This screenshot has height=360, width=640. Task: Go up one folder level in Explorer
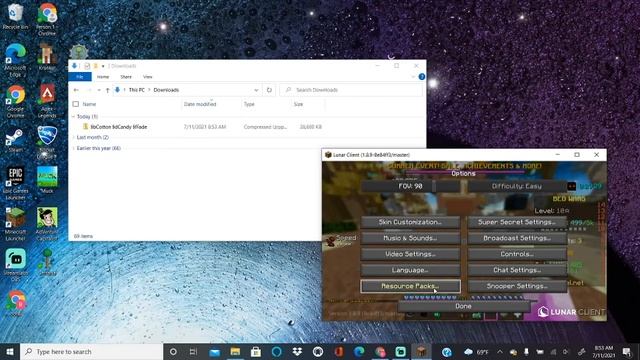107,90
